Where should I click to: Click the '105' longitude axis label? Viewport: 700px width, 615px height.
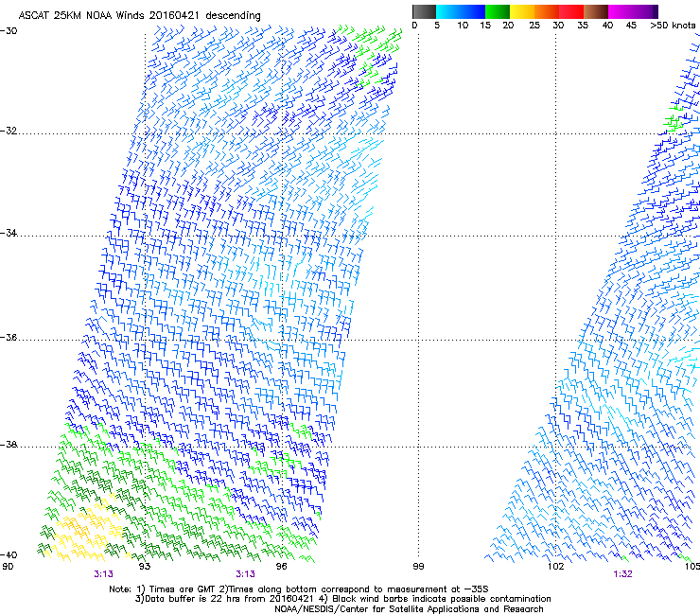pos(692,567)
